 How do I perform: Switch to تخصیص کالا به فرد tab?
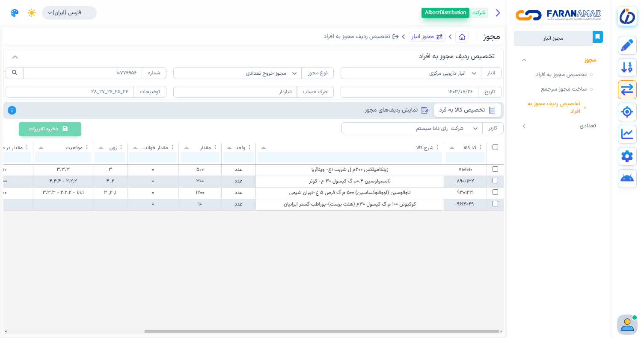point(467,110)
